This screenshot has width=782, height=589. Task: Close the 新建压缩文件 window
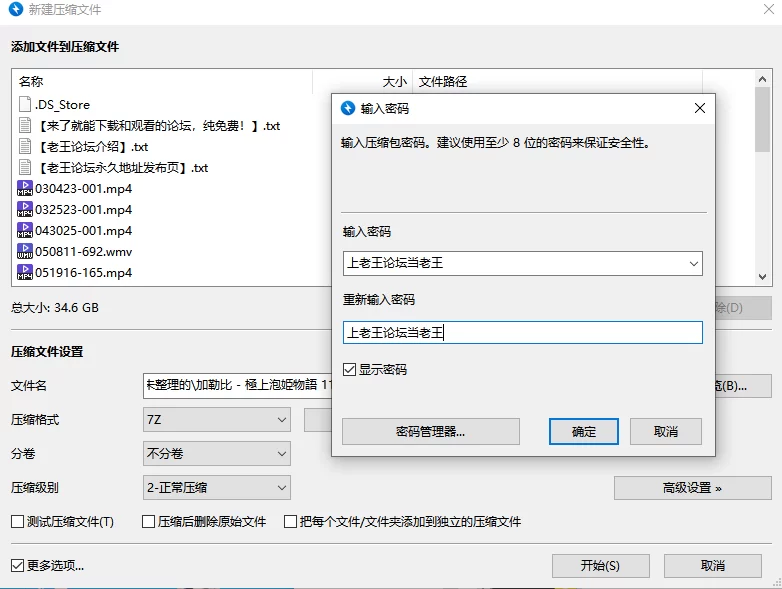[x=769, y=9]
